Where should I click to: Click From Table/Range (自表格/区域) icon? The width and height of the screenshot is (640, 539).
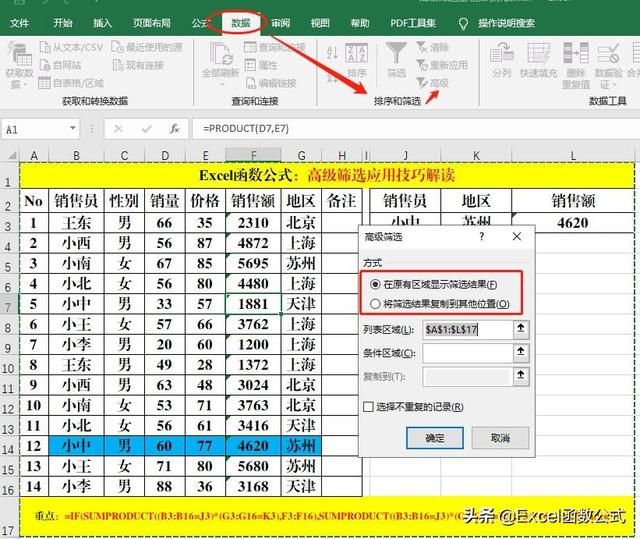pyautogui.click(x=44, y=83)
